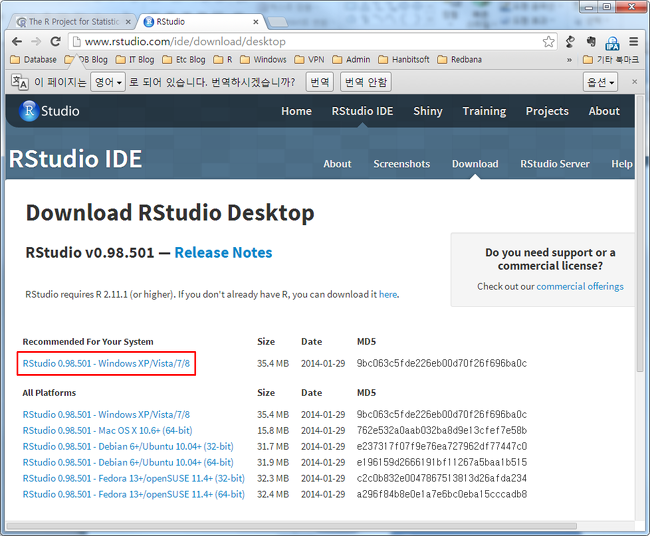
Task: Open the DB Blog bookmarks folder
Action: click(86, 60)
